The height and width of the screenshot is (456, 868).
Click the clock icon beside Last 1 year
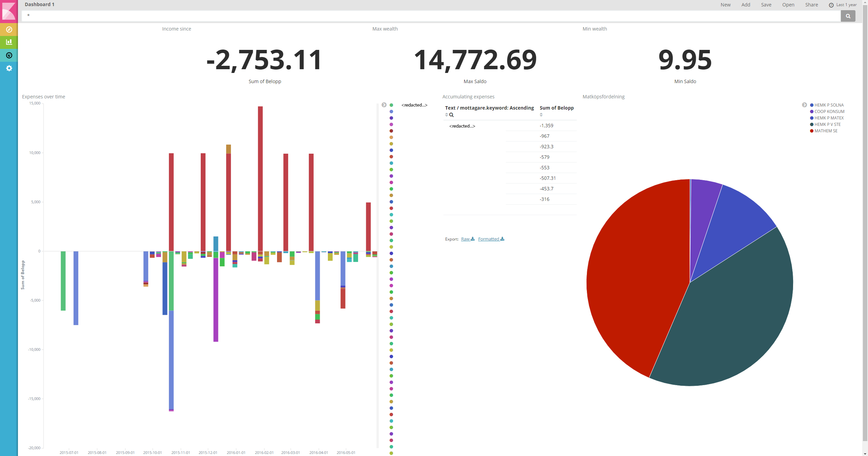point(831,5)
